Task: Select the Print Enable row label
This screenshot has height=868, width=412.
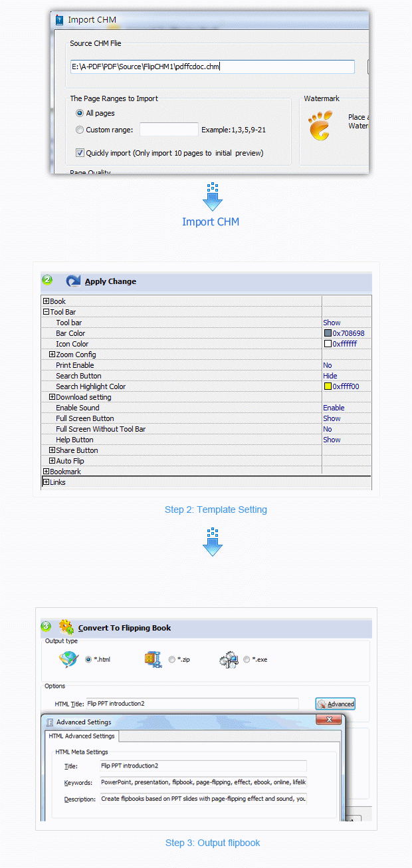Action: pyautogui.click(x=75, y=365)
